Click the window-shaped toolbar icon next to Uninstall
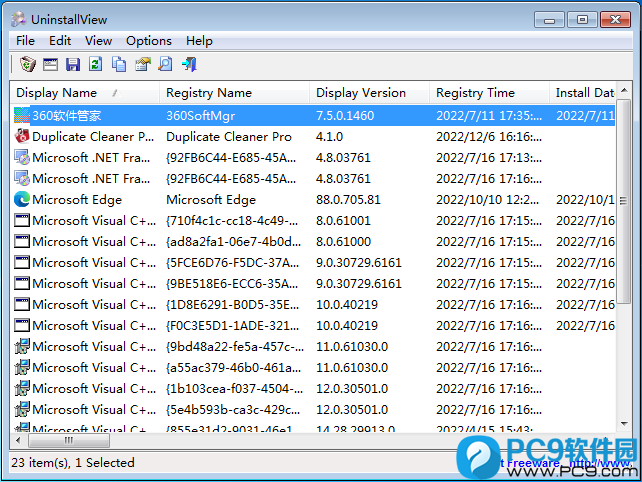 click(x=50, y=64)
